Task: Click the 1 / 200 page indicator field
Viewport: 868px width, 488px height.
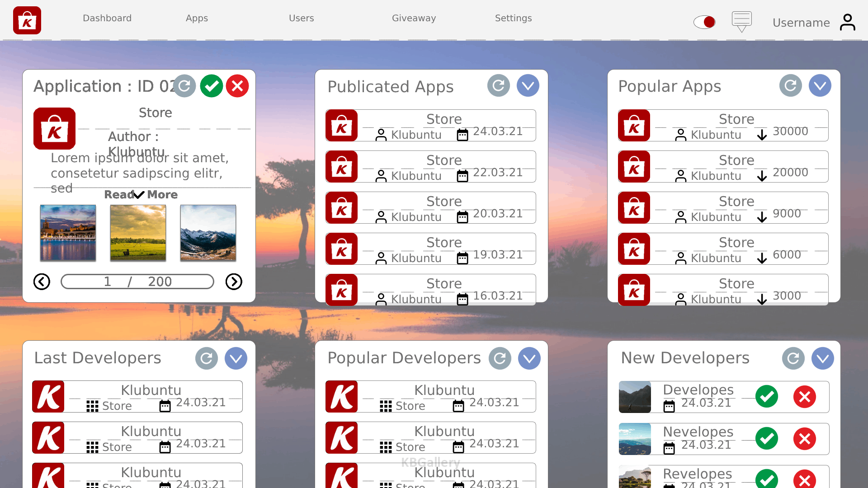Action: pyautogui.click(x=137, y=282)
